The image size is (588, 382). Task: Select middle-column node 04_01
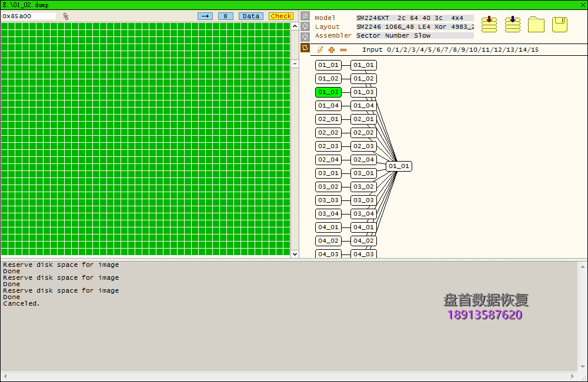click(363, 227)
